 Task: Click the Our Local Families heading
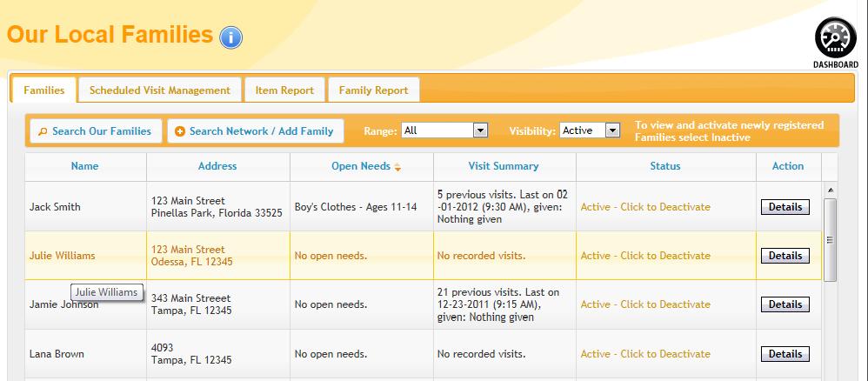pyautogui.click(x=110, y=34)
